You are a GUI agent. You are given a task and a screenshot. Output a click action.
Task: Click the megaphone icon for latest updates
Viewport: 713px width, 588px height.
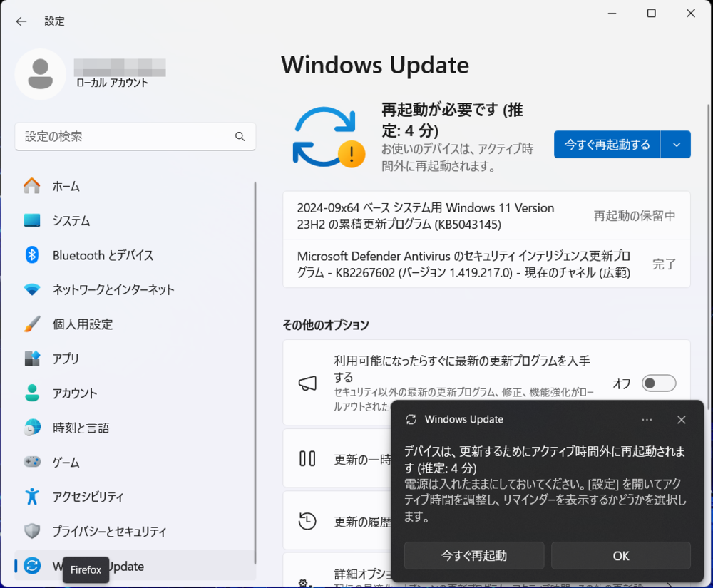[307, 383]
